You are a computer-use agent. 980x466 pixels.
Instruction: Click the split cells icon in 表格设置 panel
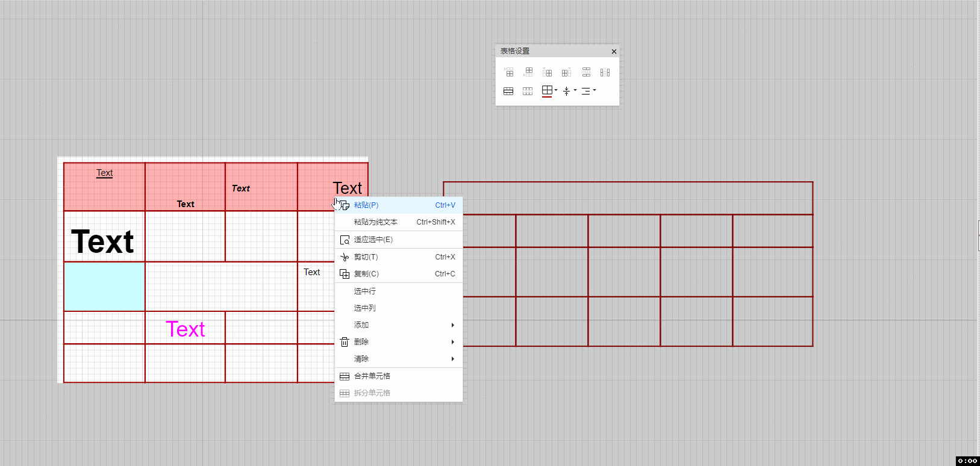528,91
